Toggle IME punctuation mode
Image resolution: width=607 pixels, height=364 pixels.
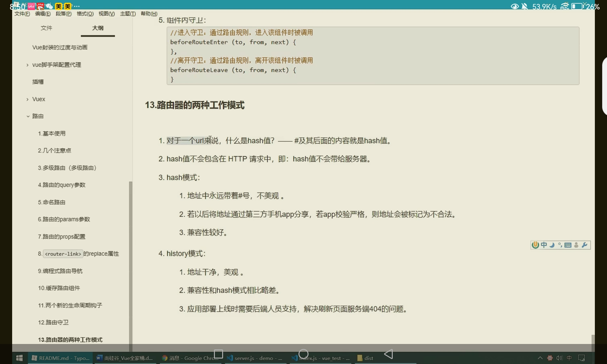coord(560,245)
